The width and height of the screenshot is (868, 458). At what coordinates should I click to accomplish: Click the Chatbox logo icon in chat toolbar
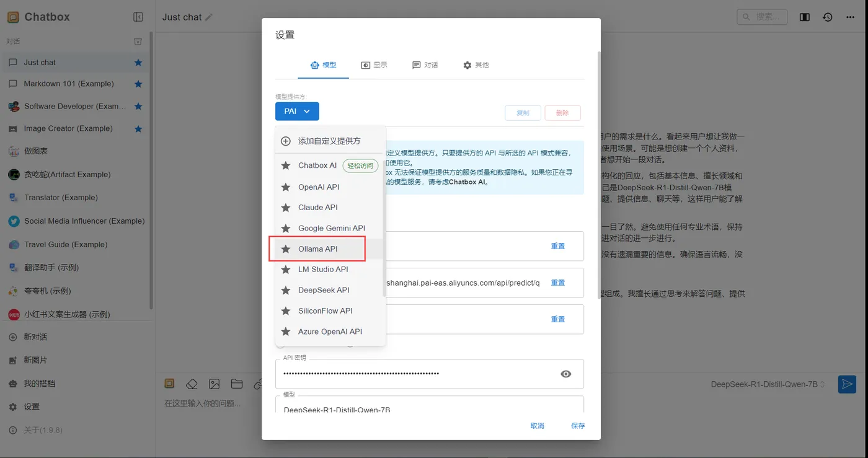pos(169,384)
